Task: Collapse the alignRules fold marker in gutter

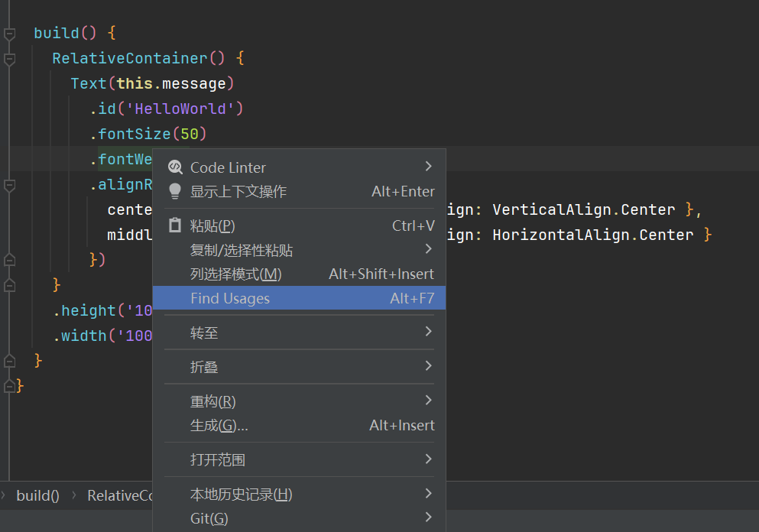Action: (9, 185)
